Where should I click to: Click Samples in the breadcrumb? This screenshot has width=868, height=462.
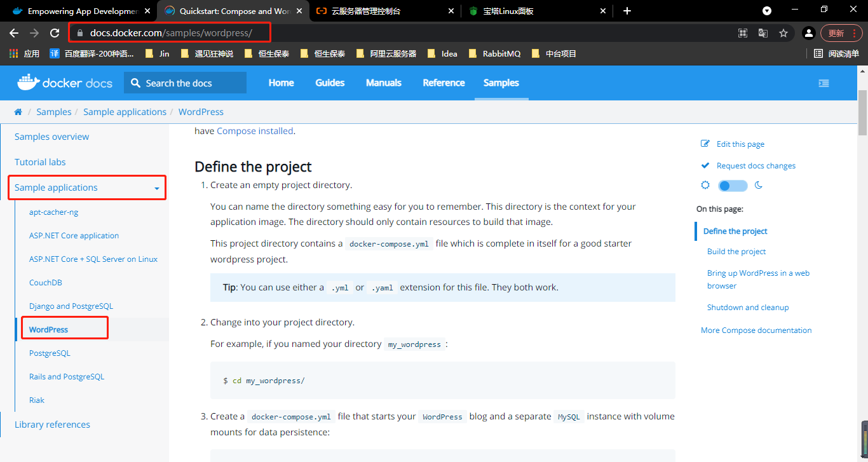54,112
